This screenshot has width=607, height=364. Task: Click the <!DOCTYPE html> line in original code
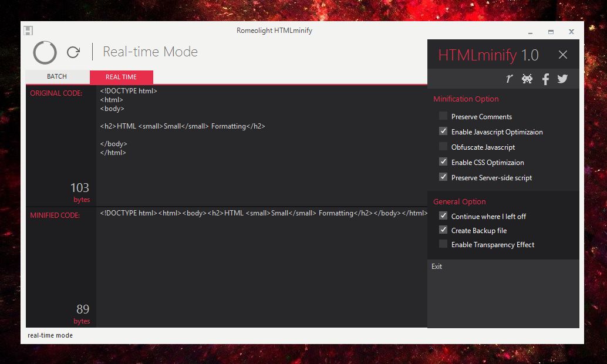tap(129, 91)
